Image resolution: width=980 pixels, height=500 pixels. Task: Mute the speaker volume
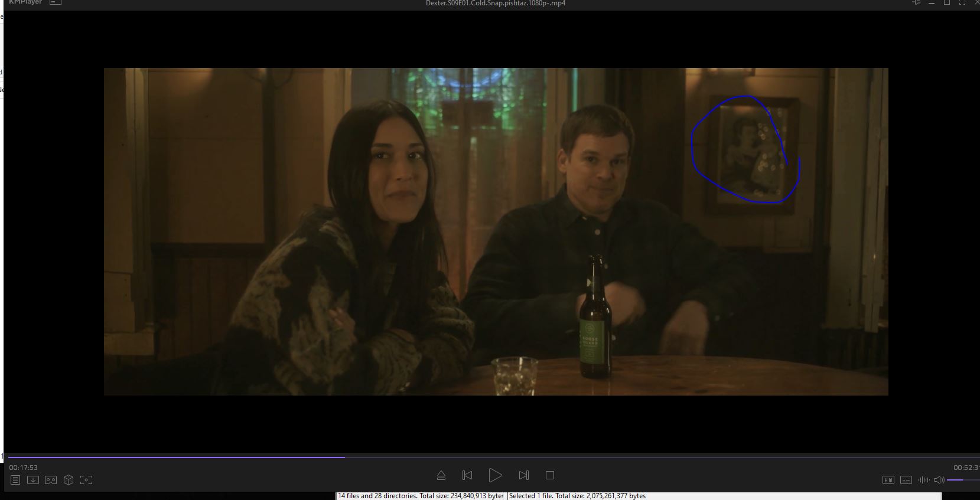pyautogui.click(x=939, y=480)
